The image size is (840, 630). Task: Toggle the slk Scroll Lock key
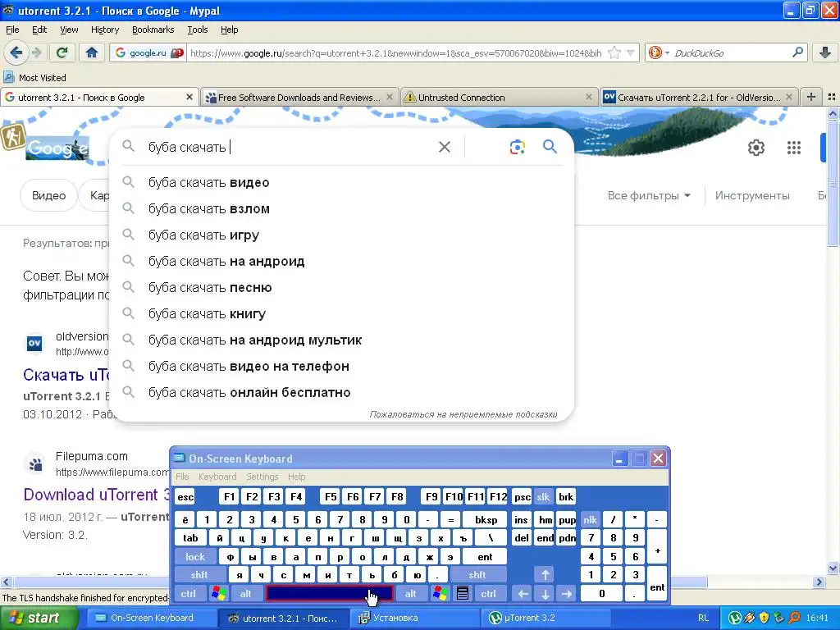543,496
